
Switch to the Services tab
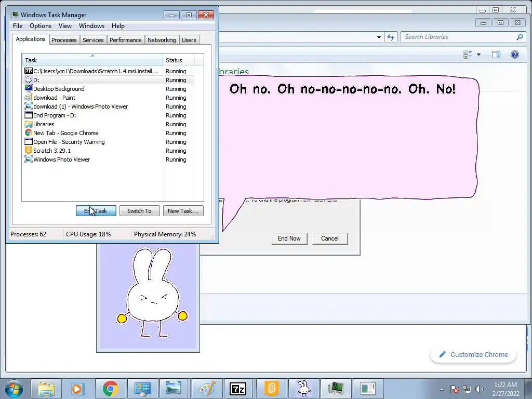(x=93, y=40)
